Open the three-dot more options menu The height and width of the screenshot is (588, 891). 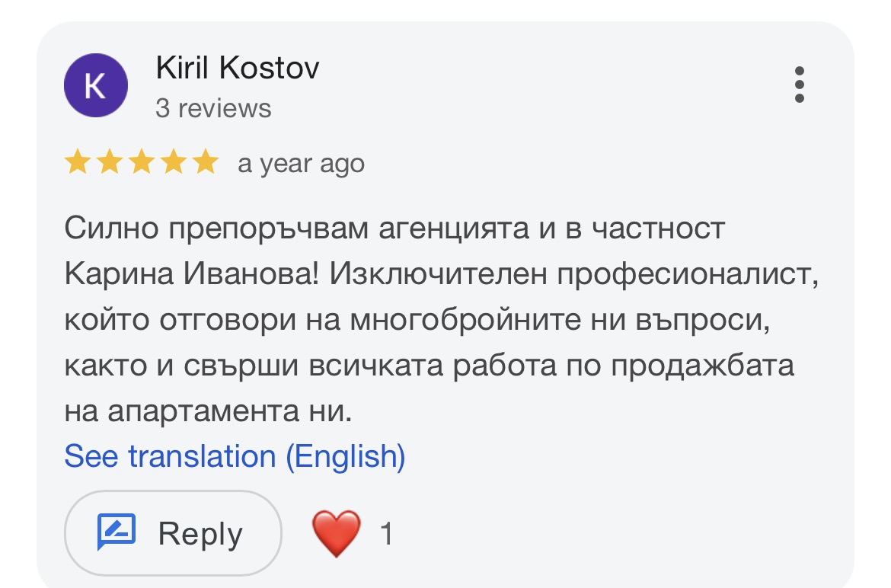(799, 85)
